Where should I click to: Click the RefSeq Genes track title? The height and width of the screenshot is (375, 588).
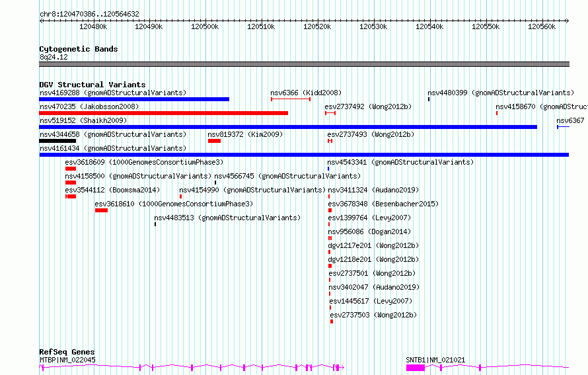point(67,352)
